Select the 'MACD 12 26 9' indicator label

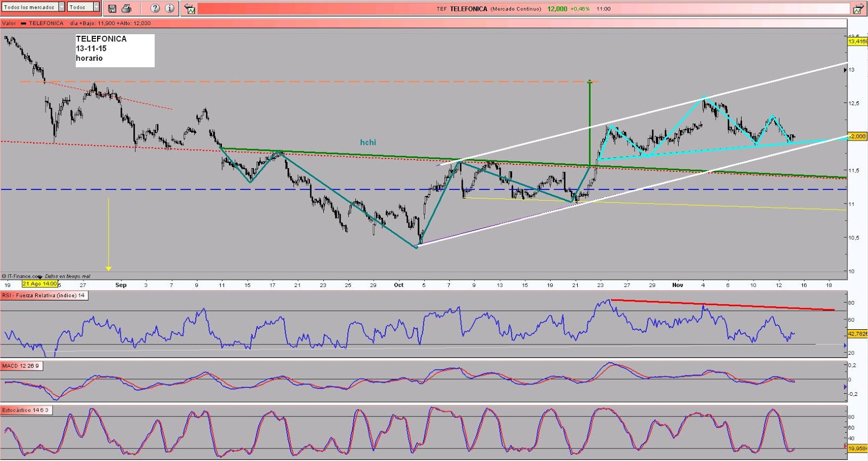pos(21,366)
